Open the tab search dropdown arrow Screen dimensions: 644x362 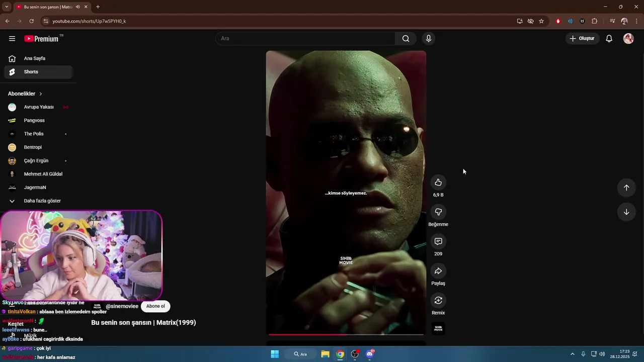(6, 7)
